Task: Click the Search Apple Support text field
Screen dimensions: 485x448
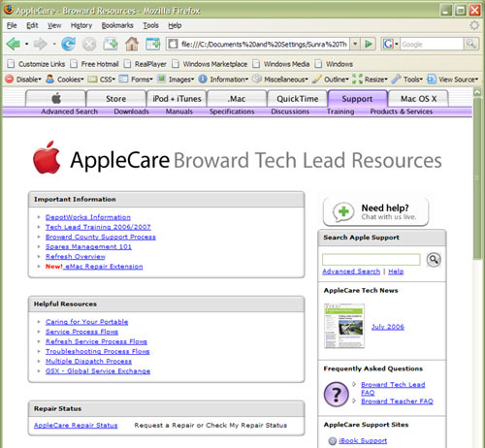Action: (x=372, y=260)
